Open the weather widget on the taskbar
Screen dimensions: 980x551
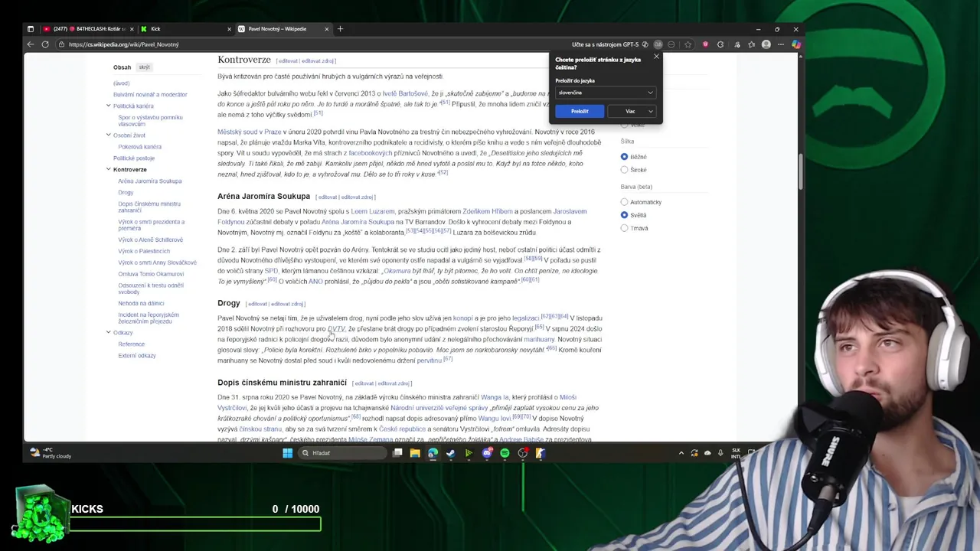click(x=52, y=453)
